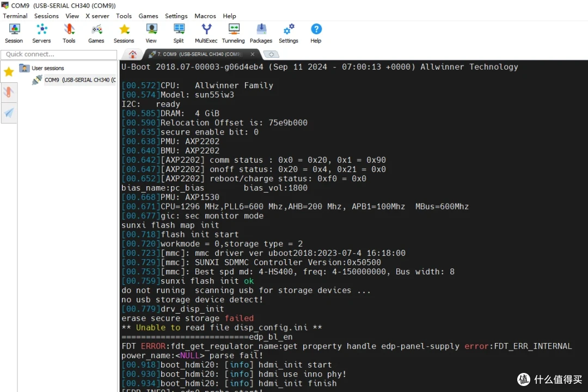Click the 'DRAM: 4 GiB' terminal line
This screenshot has height=392, width=588.
(170, 113)
